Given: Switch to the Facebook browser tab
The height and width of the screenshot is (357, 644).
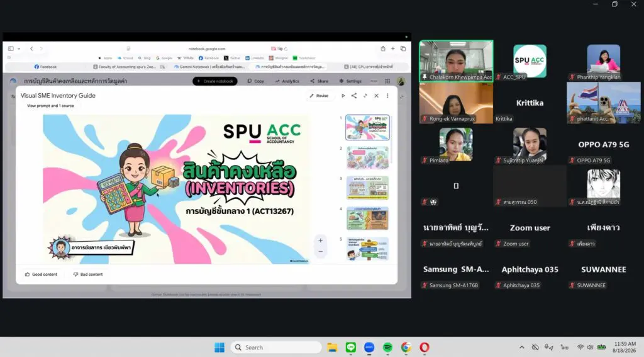Looking at the screenshot, I should click(45, 67).
